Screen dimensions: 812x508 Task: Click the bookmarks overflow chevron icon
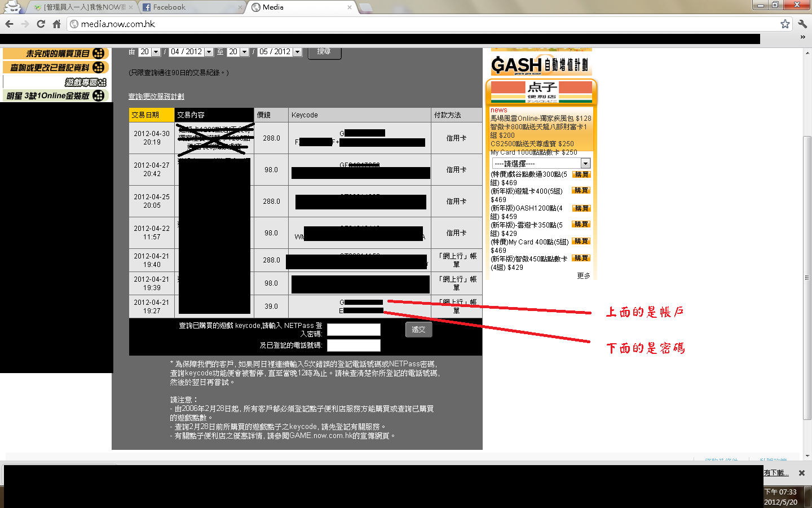click(802, 37)
